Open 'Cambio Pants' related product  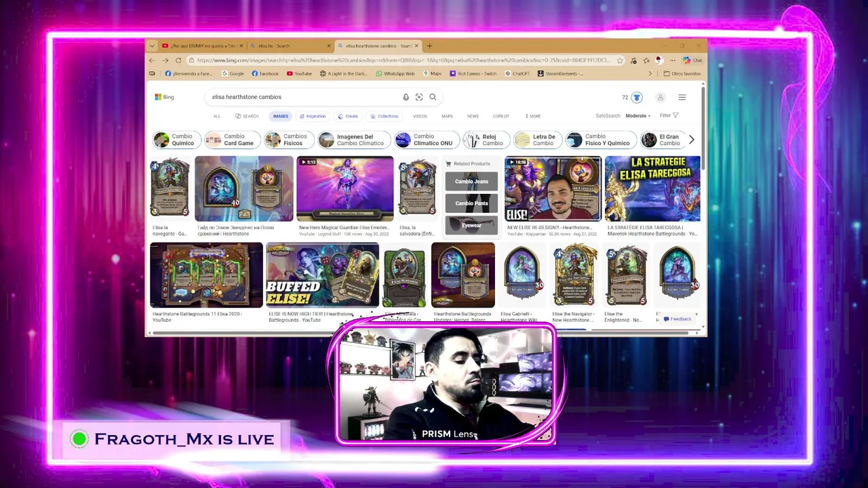(471, 203)
